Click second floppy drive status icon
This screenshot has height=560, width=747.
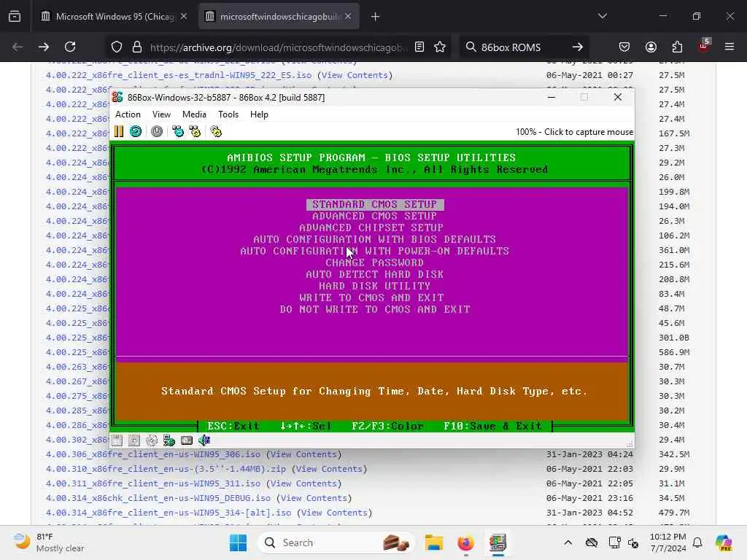[x=134, y=440]
